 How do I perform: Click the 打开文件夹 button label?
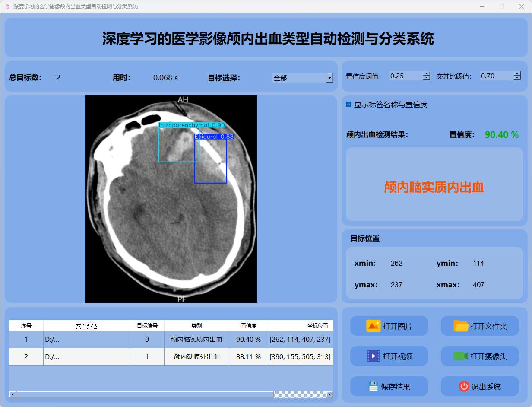click(x=488, y=326)
